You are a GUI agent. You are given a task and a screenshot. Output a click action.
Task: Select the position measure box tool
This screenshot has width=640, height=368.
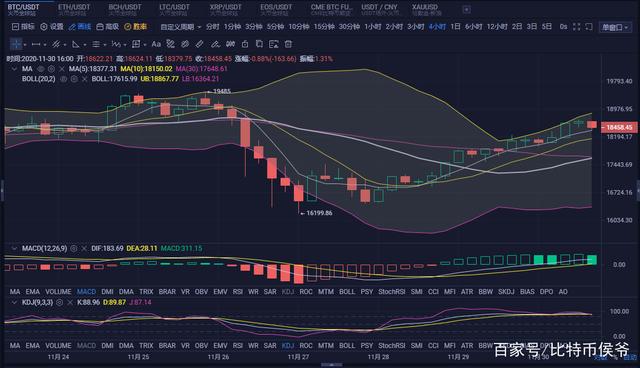(x=136, y=44)
